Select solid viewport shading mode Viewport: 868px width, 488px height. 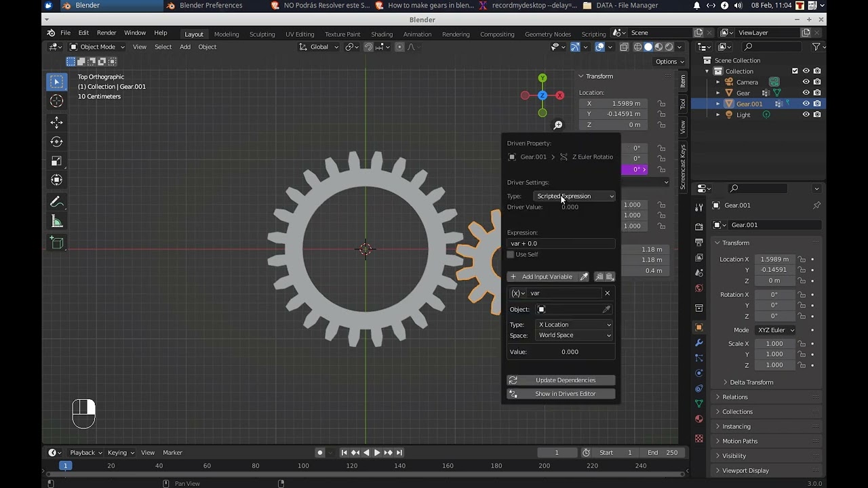[x=648, y=47]
